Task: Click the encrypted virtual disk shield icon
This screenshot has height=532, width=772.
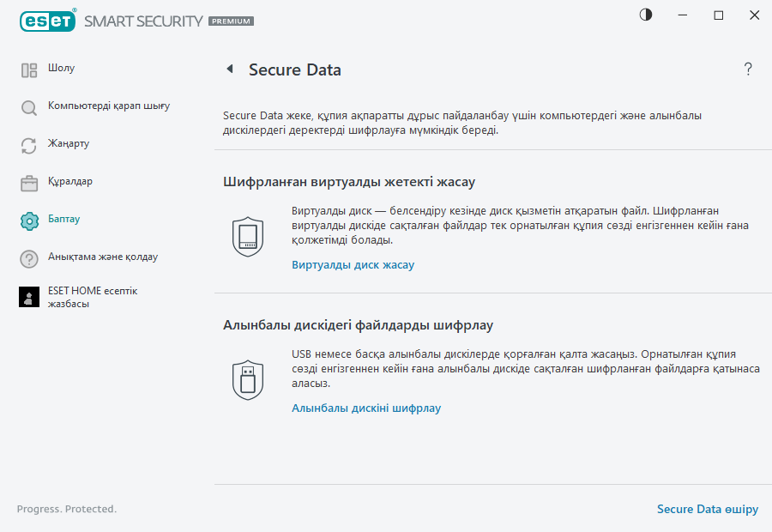Action: tap(247, 236)
